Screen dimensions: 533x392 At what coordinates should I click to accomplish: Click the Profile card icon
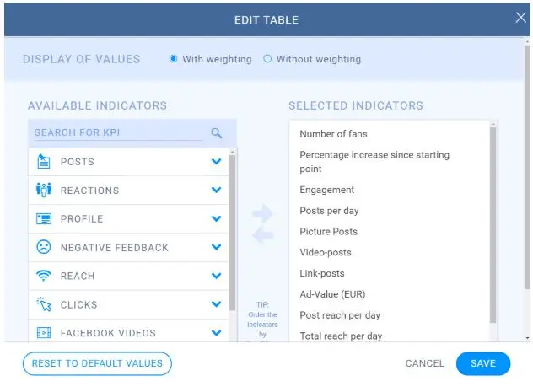coord(44,219)
